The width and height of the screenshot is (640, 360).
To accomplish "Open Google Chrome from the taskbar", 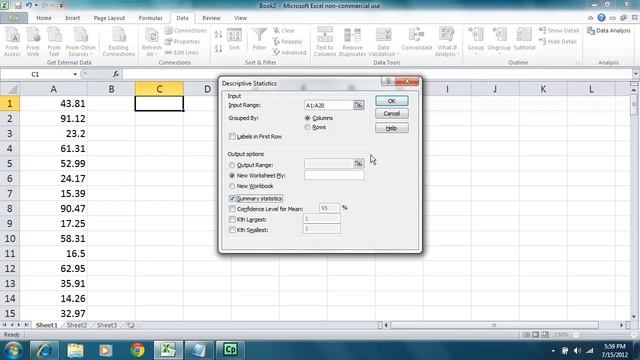I will click(138, 350).
